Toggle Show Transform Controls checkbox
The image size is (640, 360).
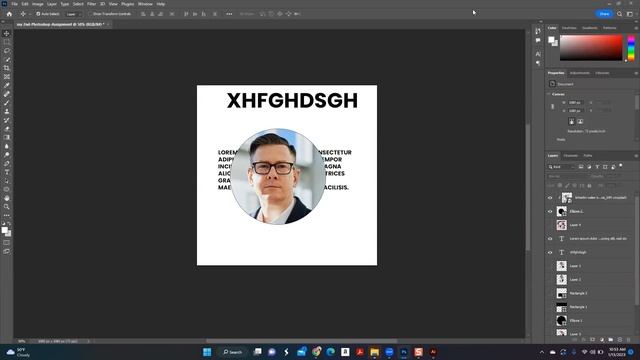click(x=91, y=14)
